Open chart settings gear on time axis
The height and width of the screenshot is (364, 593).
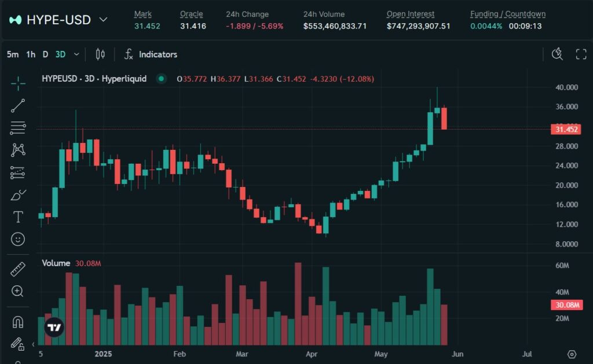(x=572, y=354)
